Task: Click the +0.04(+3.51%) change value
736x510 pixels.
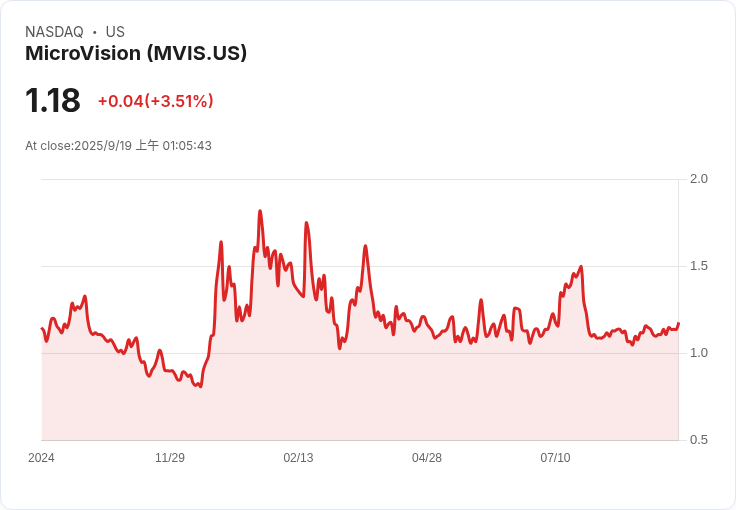Action: click(155, 101)
